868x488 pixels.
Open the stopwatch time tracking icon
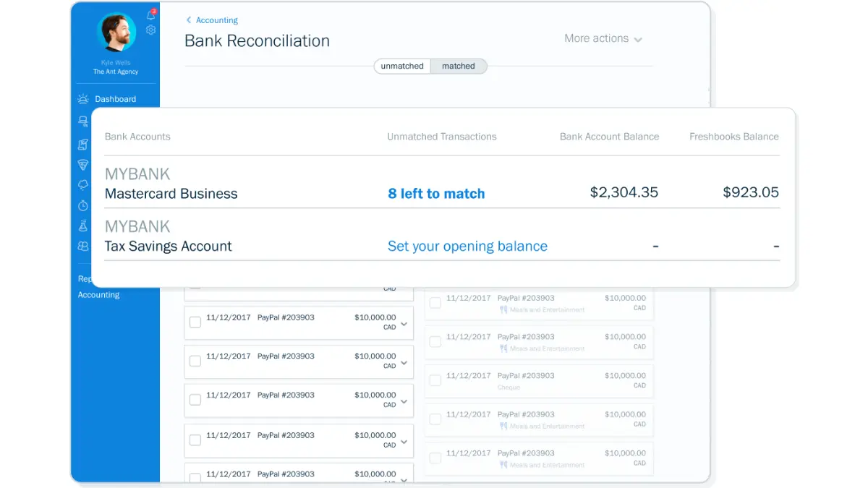pyautogui.click(x=83, y=206)
